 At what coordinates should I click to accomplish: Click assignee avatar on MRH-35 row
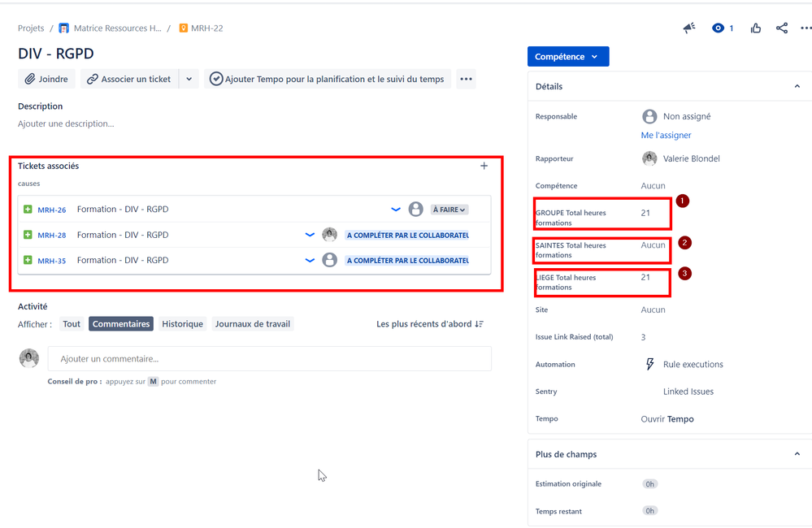pos(329,260)
